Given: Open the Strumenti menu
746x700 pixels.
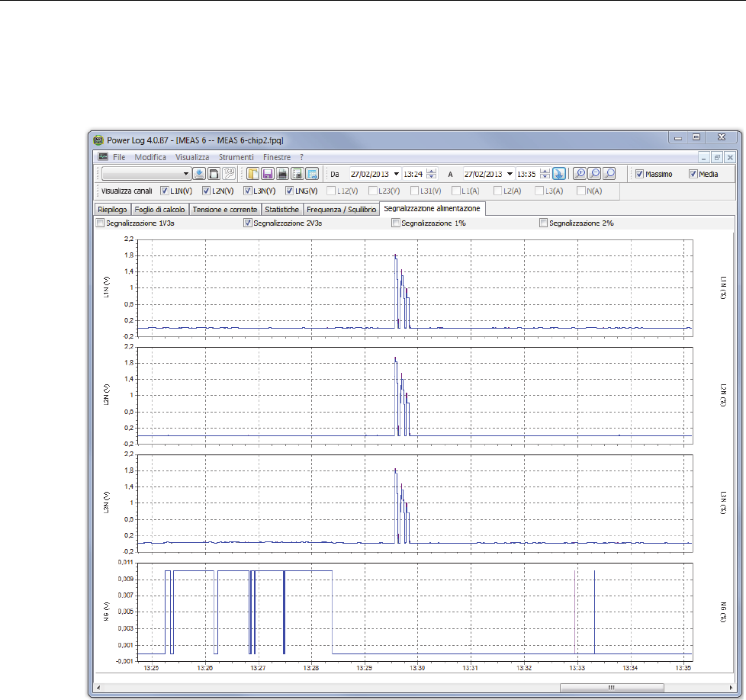Looking at the screenshot, I should coord(236,156).
